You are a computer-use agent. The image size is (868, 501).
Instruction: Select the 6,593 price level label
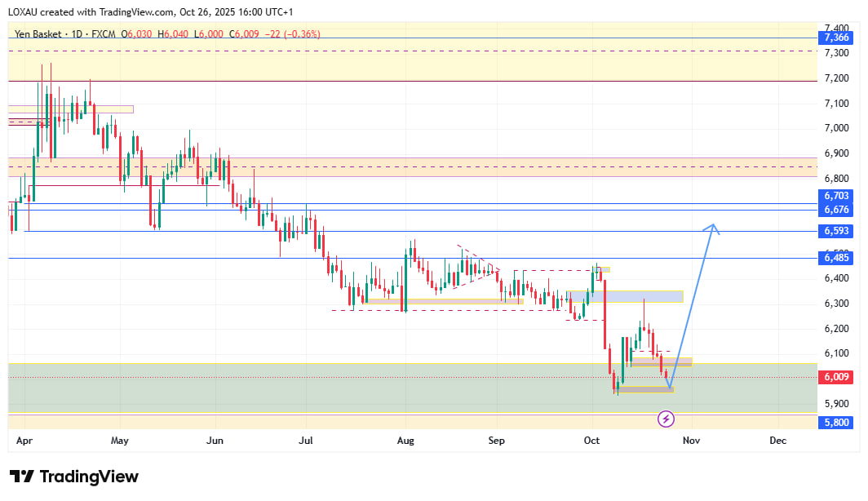(x=836, y=231)
